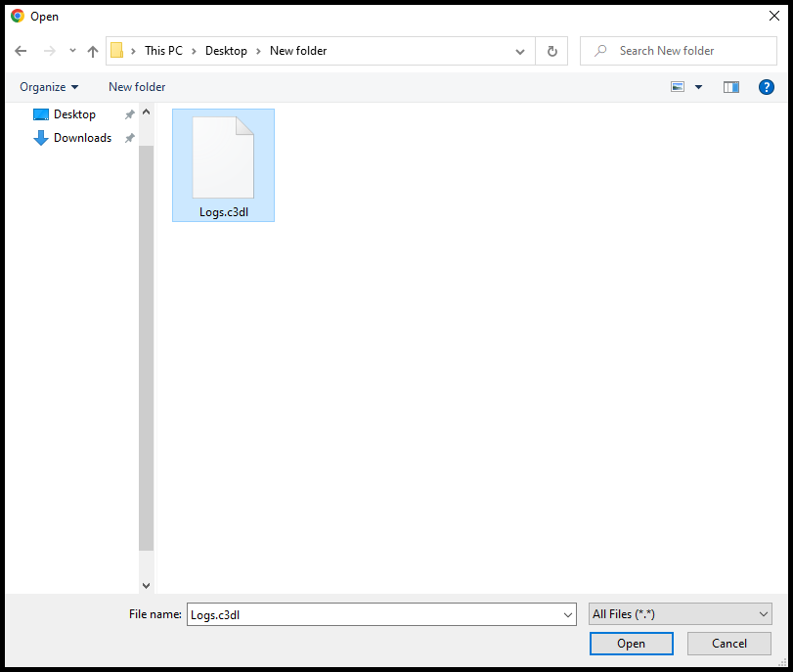Click New folder in the breadcrumb path
Image resolution: width=793 pixels, height=672 pixels.
pyautogui.click(x=298, y=51)
